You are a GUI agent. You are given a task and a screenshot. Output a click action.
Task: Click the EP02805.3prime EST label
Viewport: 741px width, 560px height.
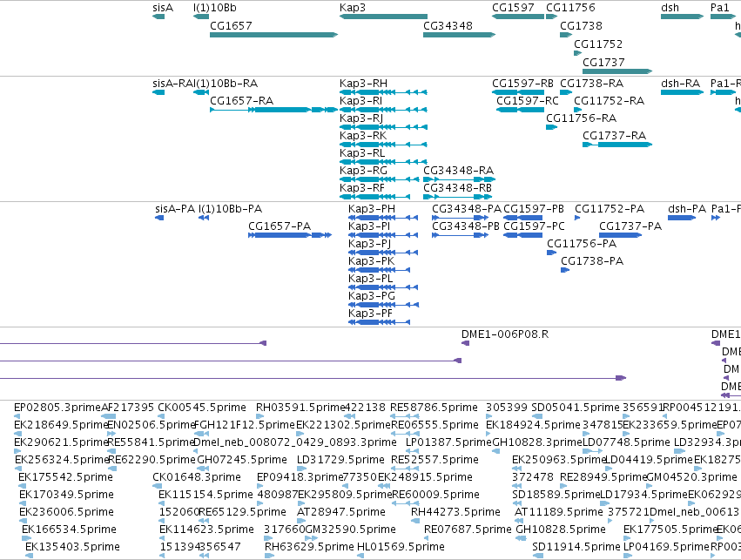coord(57,408)
